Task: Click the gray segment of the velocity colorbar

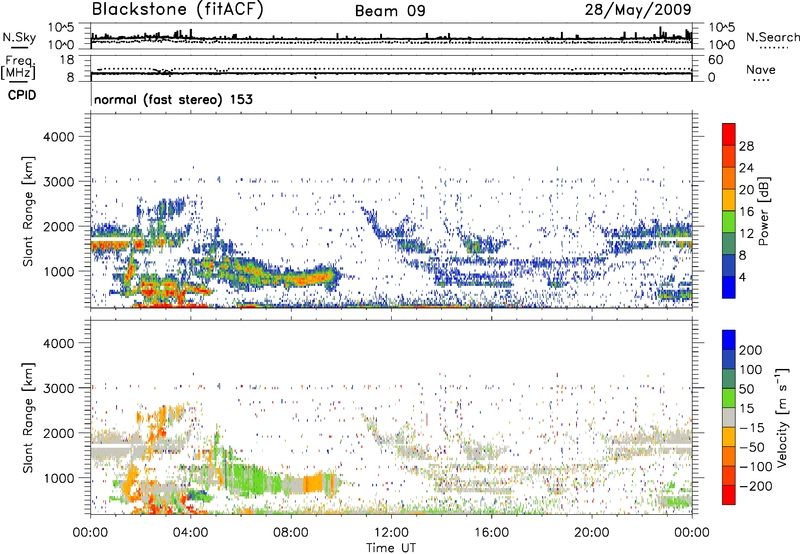Action: click(x=729, y=417)
